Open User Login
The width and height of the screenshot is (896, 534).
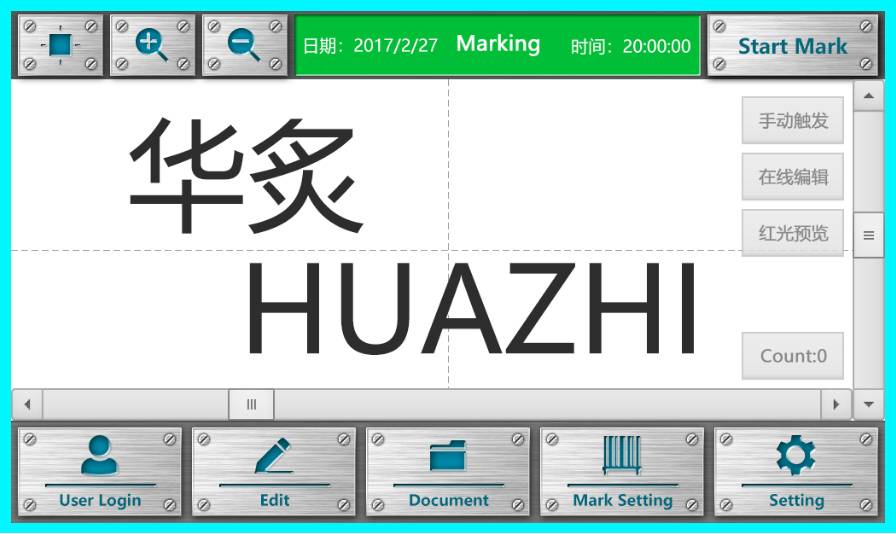(100, 471)
